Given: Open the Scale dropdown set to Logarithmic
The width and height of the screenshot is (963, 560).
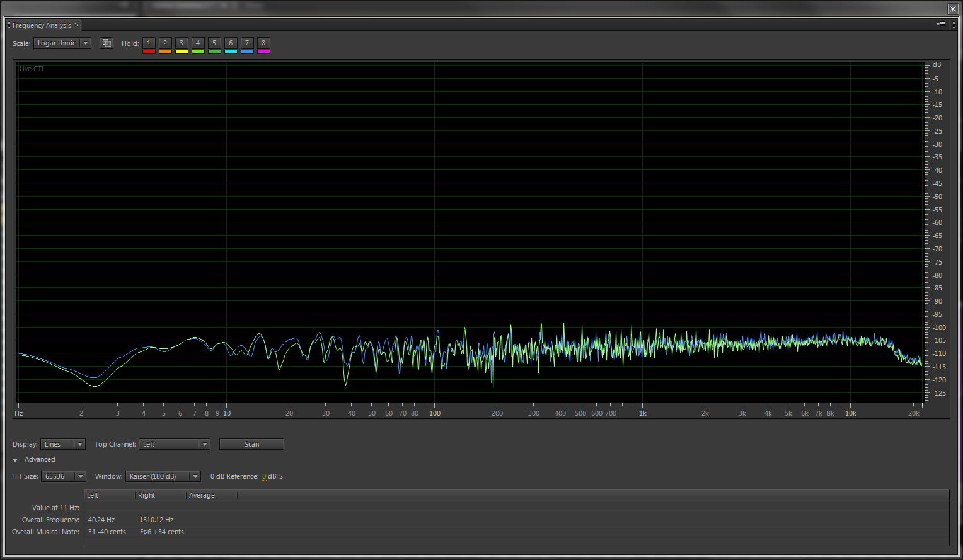Looking at the screenshot, I should (x=62, y=43).
